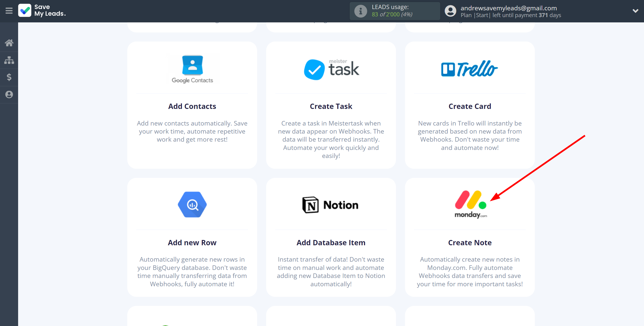Open the Create Task card title
The width and height of the screenshot is (644, 326).
tap(331, 106)
